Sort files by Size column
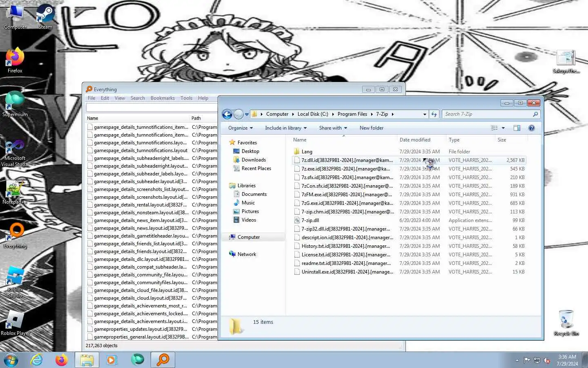Screen dimensions: 588x368 tap(510, 140)
